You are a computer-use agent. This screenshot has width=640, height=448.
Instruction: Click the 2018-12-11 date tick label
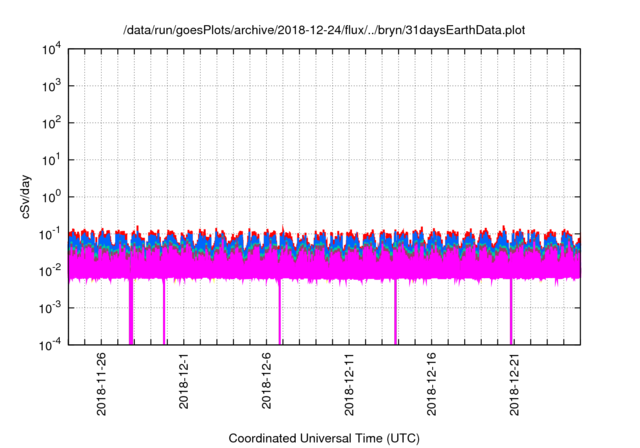(x=349, y=384)
